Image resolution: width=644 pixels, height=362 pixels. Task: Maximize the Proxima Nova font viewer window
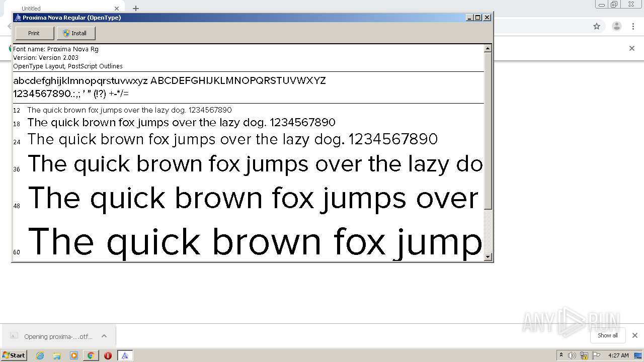(x=478, y=18)
